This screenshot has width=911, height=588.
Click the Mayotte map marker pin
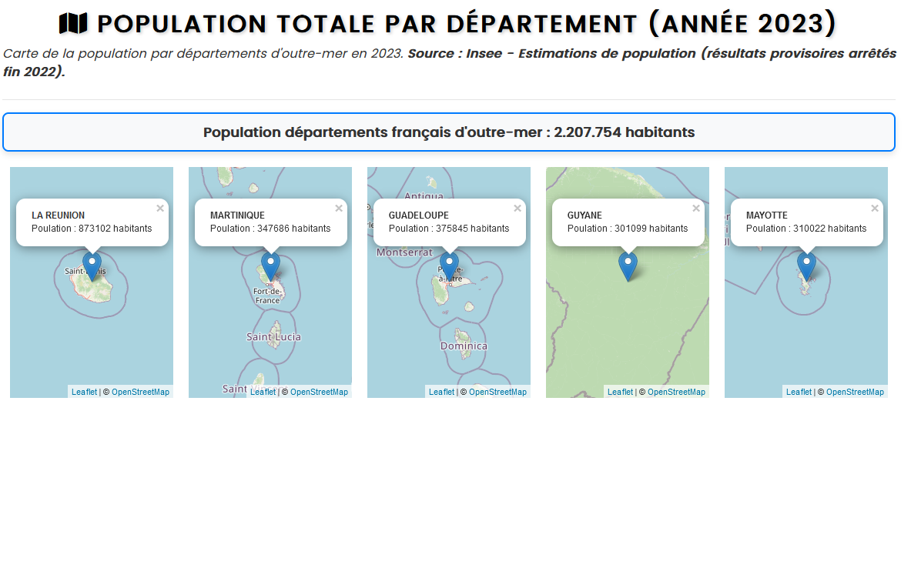(x=806, y=266)
